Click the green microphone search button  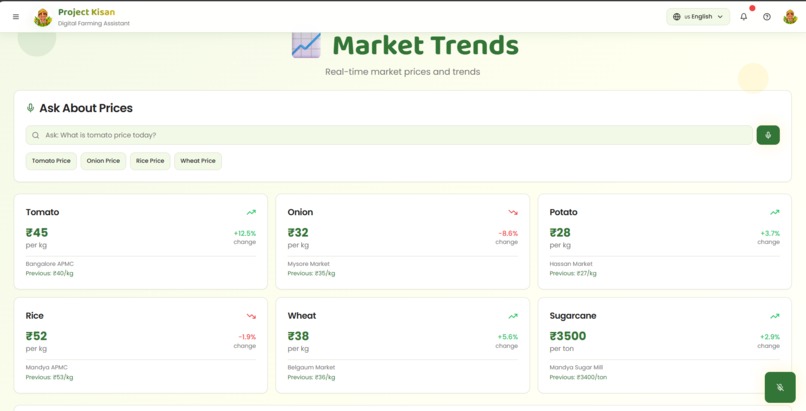click(768, 135)
